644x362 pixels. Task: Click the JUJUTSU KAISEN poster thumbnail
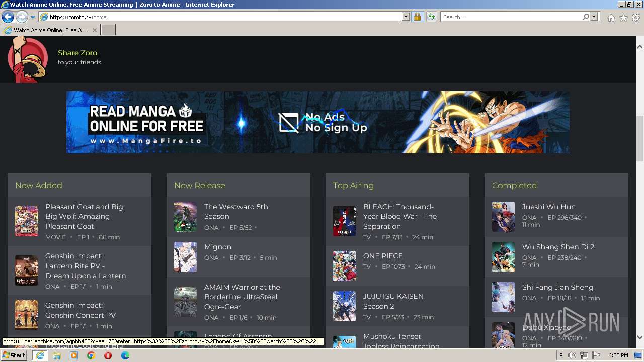click(x=344, y=306)
